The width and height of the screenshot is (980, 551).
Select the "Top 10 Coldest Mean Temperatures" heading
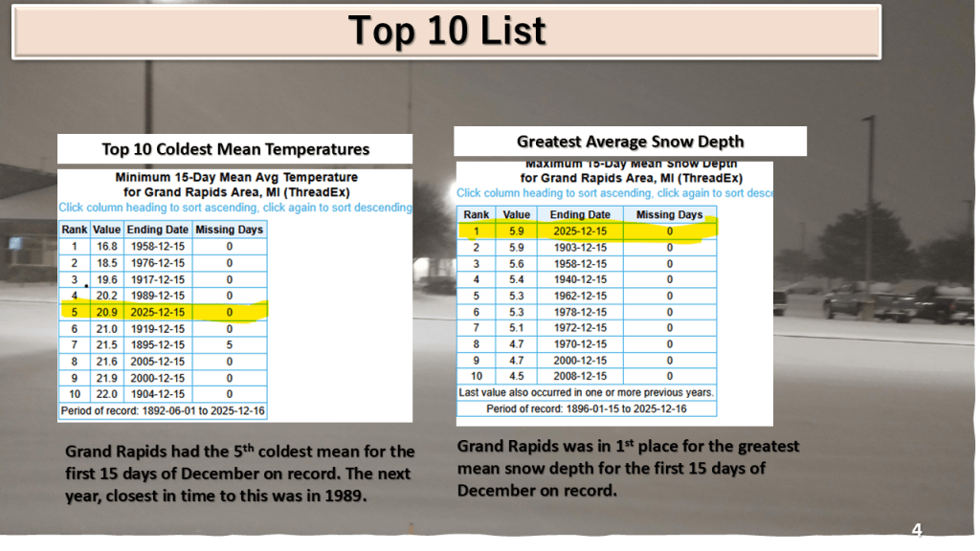235,149
